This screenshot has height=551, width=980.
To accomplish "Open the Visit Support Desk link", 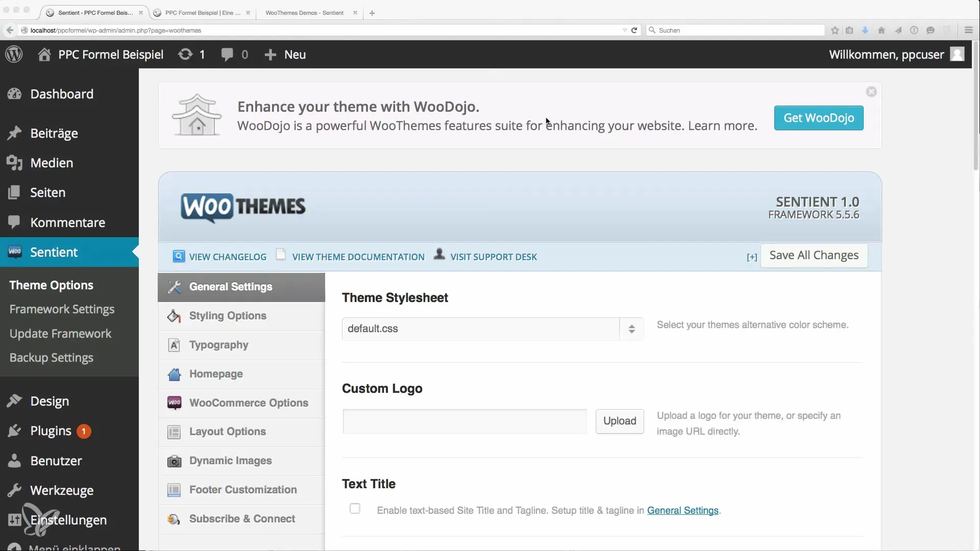I will point(494,257).
